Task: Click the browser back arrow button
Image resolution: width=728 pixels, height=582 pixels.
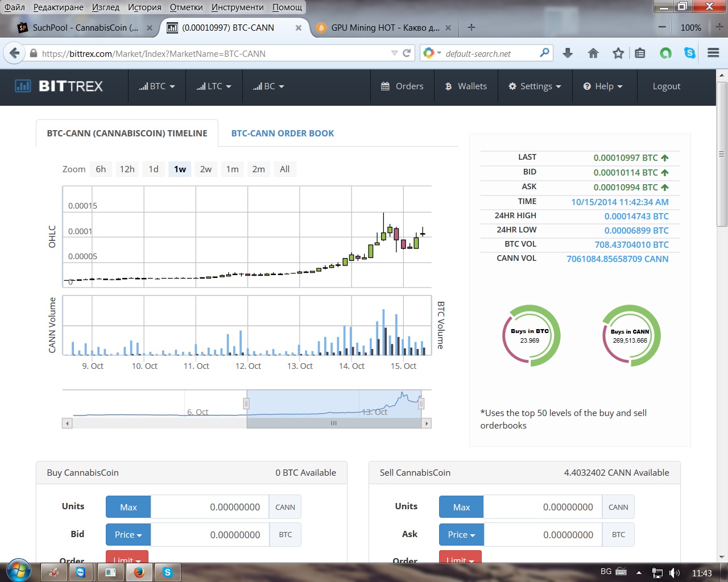Action: pos(15,53)
